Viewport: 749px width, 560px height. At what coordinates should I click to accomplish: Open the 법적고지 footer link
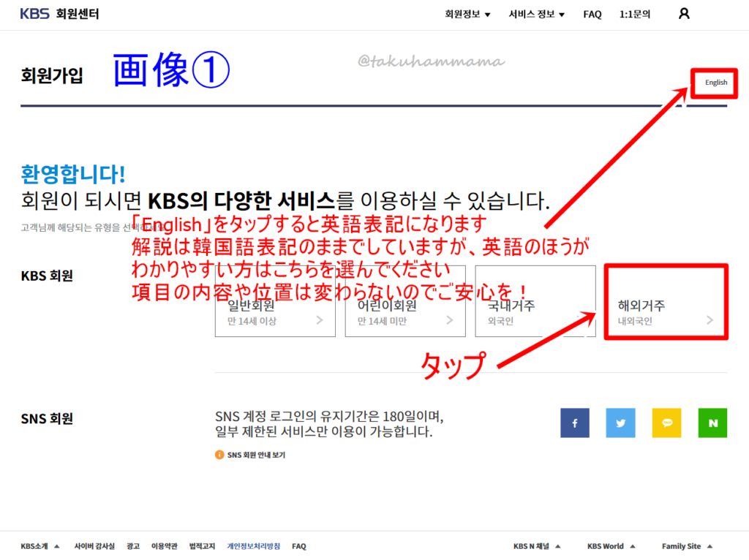point(202,546)
